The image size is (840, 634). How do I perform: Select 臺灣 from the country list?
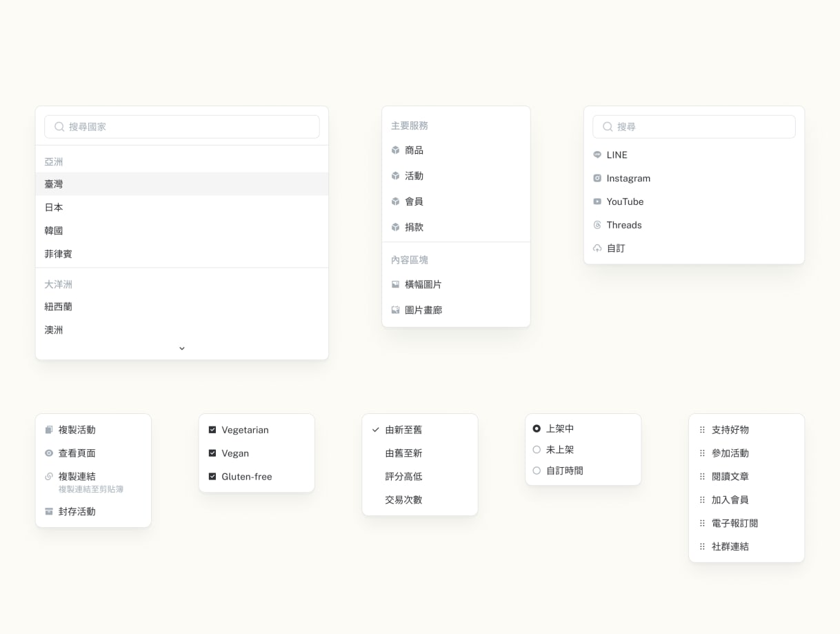point(54,184)
